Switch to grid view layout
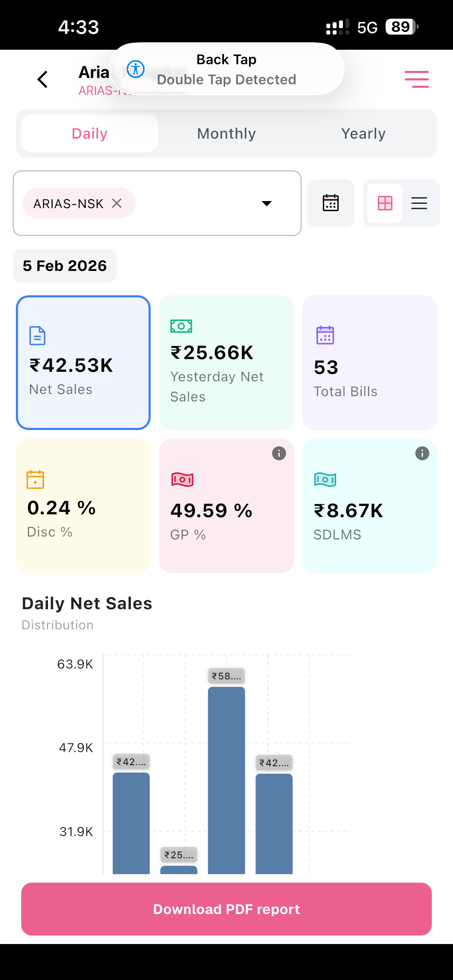This screenshot has width=453, height=980. (x=385, y=203)
